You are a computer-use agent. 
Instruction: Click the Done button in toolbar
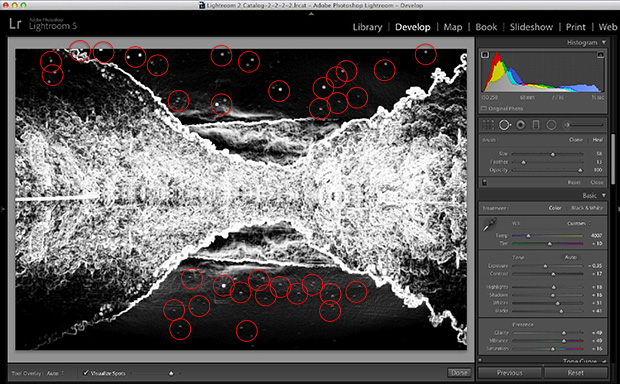(459, 373)
